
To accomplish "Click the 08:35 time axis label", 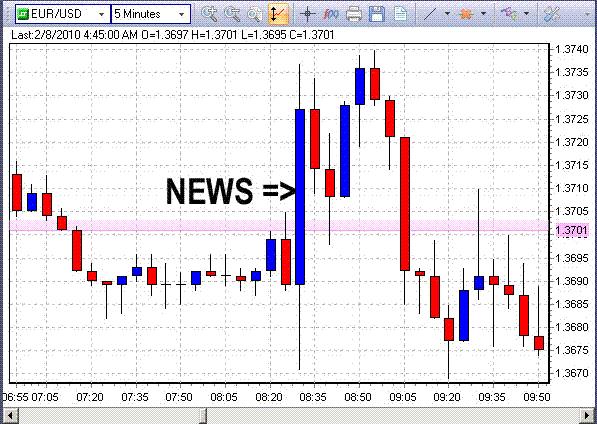I will coord(313,397).
